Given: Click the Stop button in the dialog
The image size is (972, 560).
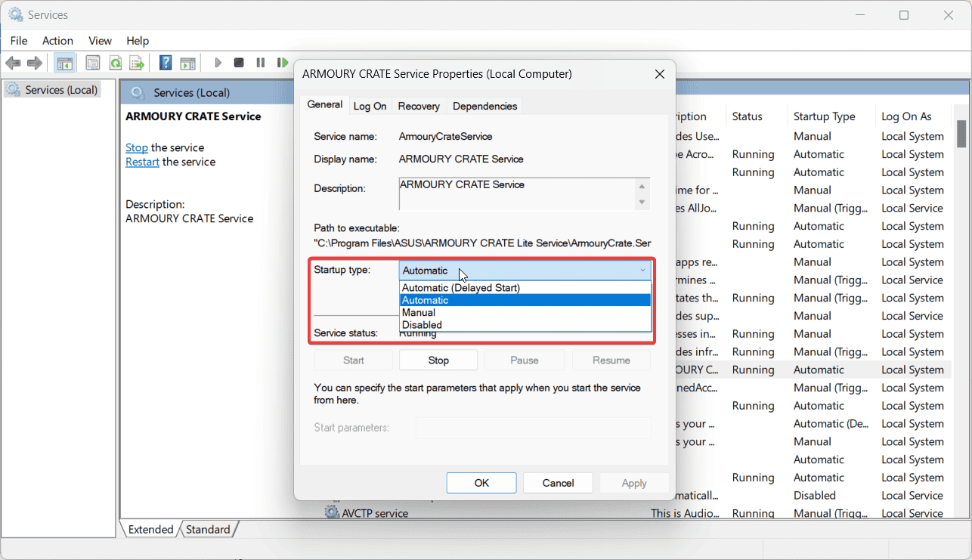Looking at the screenshot, I should coord(438,360).
